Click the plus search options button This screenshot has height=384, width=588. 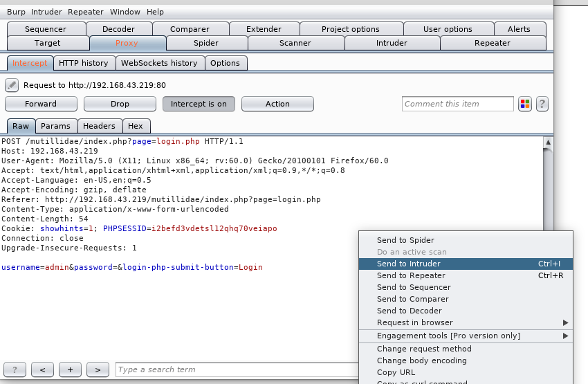pos(70,369)
